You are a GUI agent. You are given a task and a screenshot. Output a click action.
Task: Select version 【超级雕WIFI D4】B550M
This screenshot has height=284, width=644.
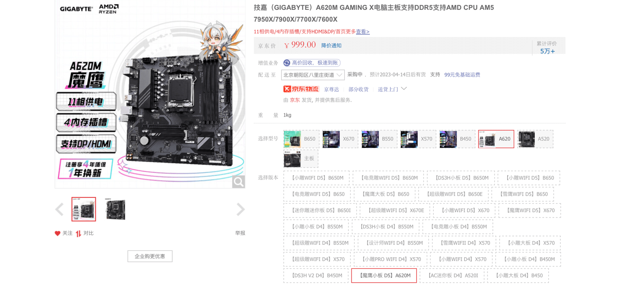click(x=319, y=243)
